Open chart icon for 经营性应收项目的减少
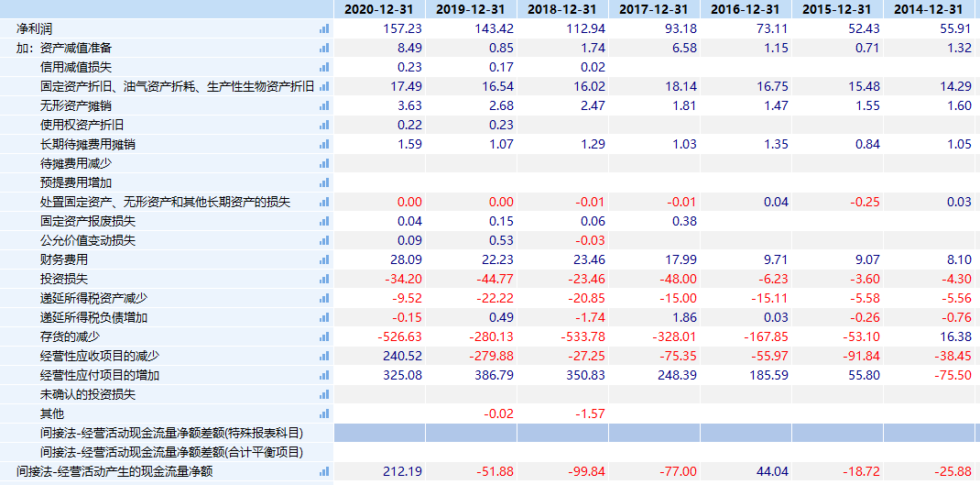This screenshot has height=485, width=980. 324,356
